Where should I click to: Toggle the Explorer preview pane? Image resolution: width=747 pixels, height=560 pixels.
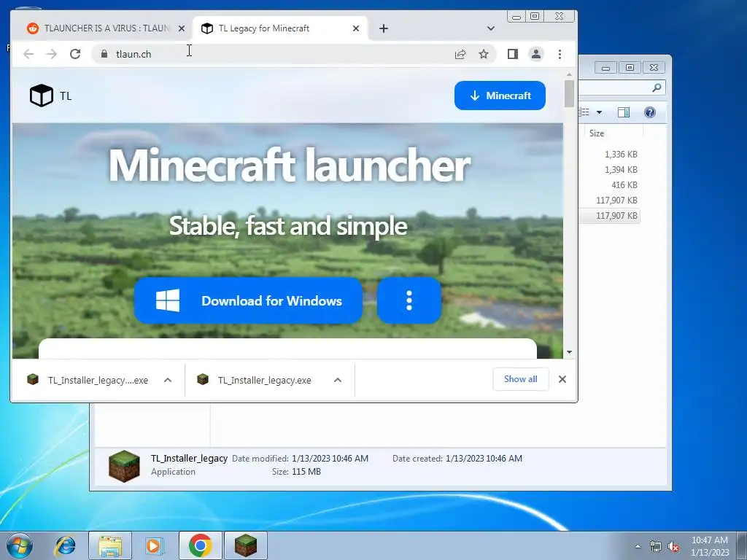(x=624, y=112)
